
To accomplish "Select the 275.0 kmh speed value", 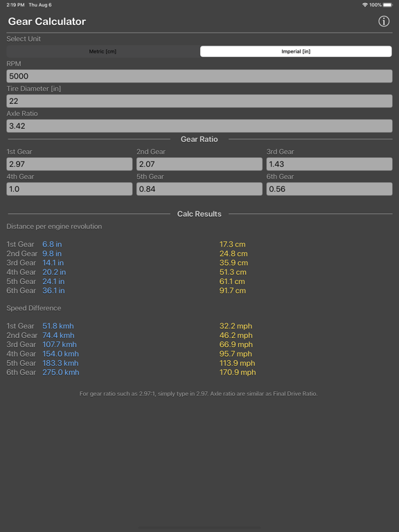I will coord(61,372).
